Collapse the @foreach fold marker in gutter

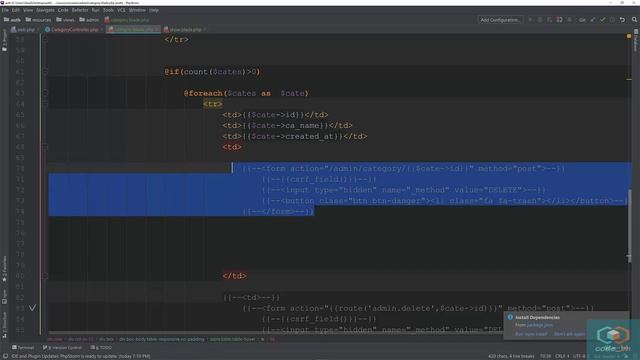click(45, 93)
